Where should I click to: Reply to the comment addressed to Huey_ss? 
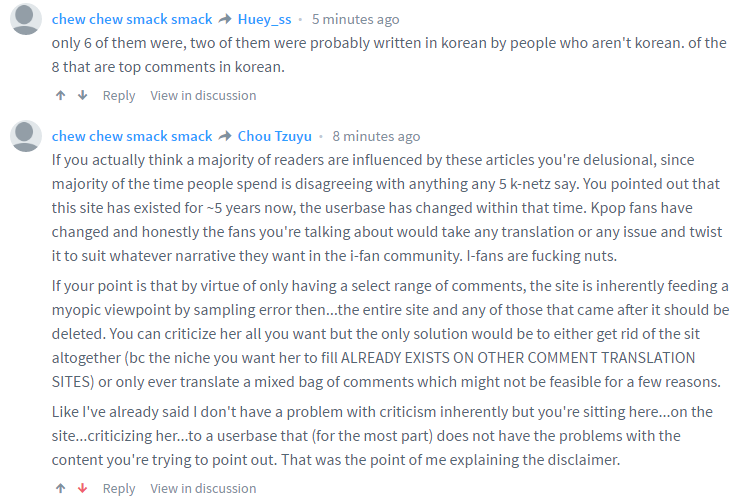119,96
